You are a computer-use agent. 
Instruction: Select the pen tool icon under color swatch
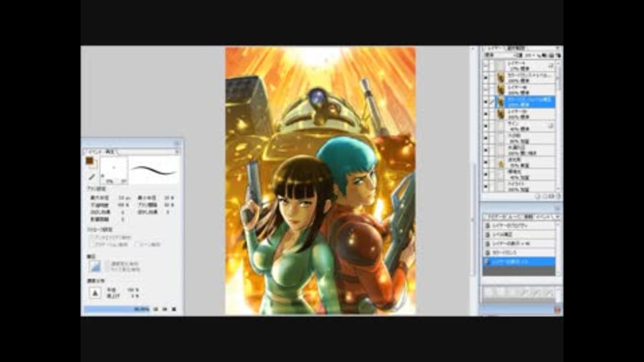[x=92, y=177]
